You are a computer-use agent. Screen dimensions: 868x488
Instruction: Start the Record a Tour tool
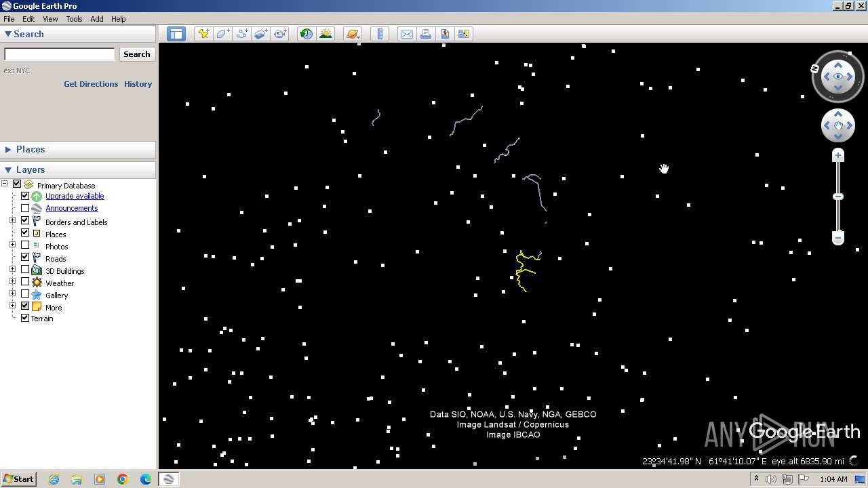(x=280, y=34)
